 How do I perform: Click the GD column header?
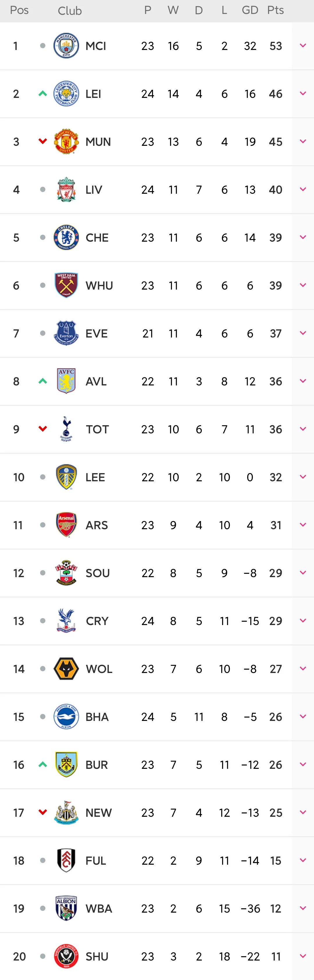[250, 10]
